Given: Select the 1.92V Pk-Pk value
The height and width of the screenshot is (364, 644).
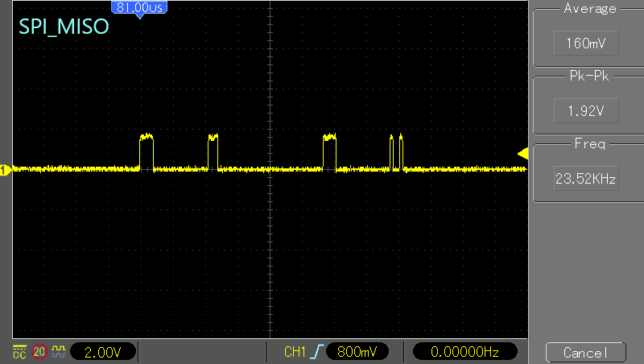Looking at the screenshot, I should click(586, 110).
